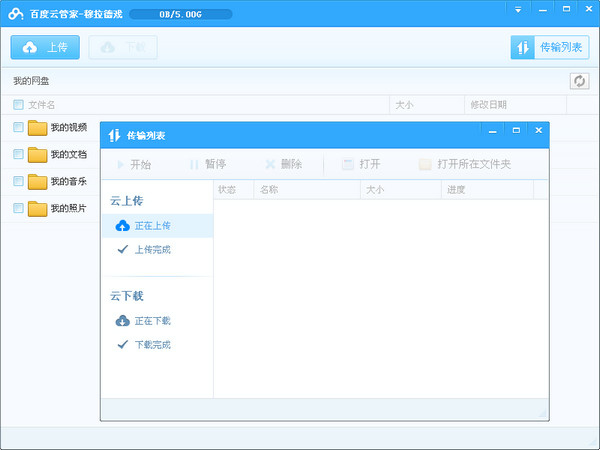Click the 名称 column header in transfer list
The width and height of the screenshot is (600, 450).
[307, 190]
